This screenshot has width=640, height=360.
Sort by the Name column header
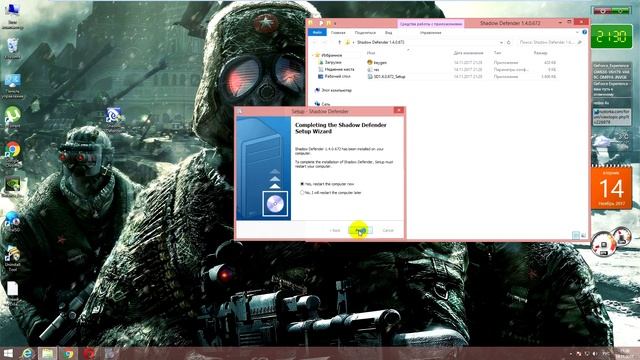(371, 53)
